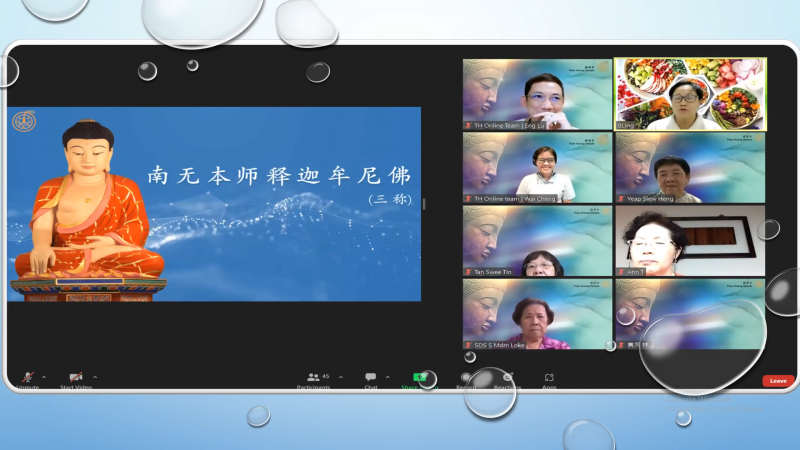Click Wai Cheng's video tile
The height and width of the screenshot is (450, 800).
537,167
